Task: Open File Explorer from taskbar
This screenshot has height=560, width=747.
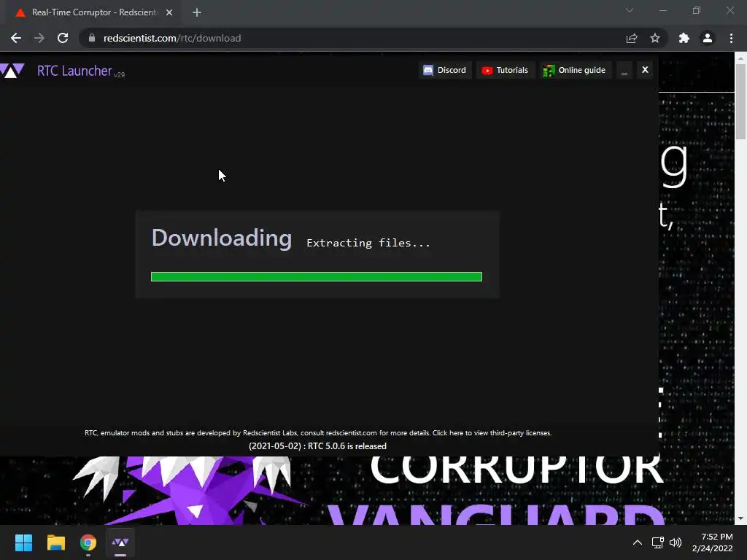Action: point(55,542)
